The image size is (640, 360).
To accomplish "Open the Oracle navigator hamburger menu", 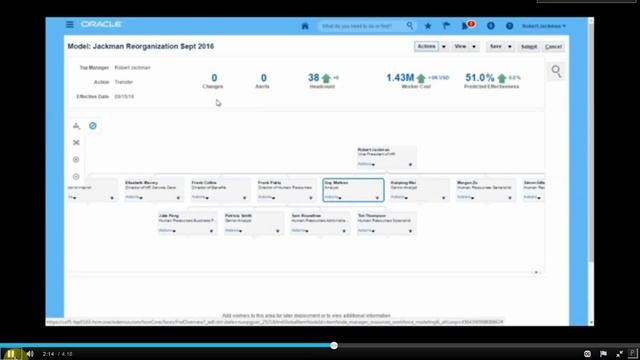I will (x=70, y=24).
